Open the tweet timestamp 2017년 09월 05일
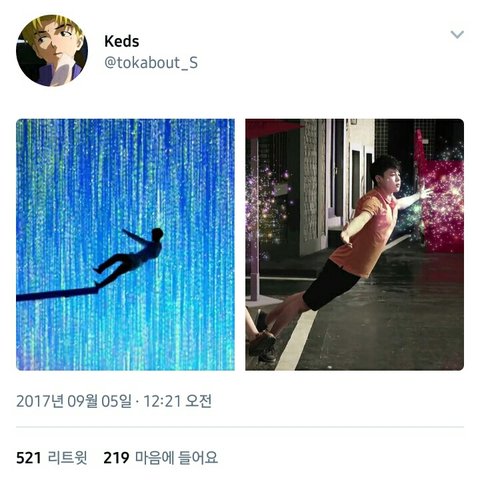 (x=74, y=401)
